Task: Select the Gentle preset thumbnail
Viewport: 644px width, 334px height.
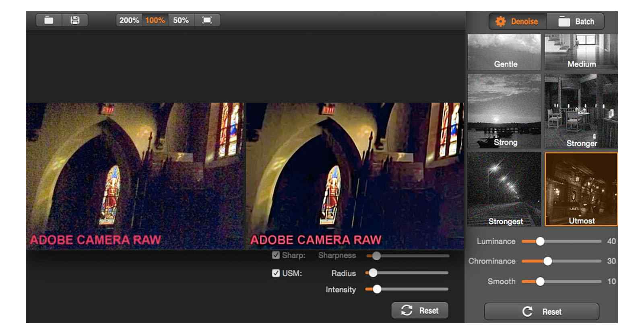Action: [504, 52]
